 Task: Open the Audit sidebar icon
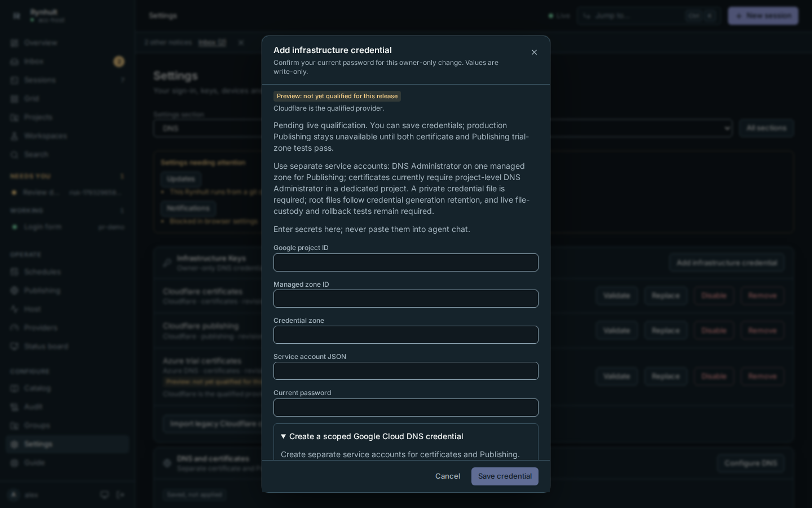[15, 407]
